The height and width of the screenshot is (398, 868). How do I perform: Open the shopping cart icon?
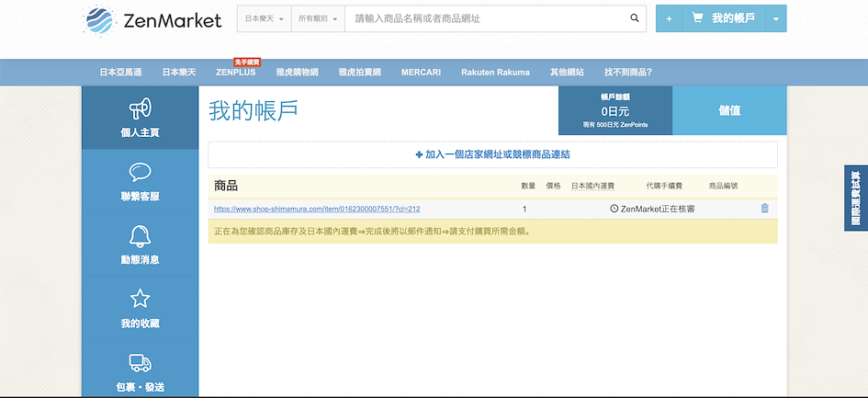697,18
